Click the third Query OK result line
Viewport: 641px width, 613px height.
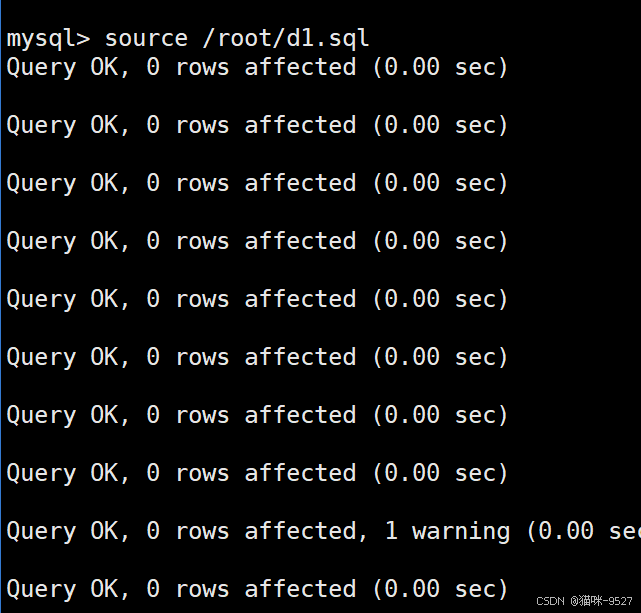pos(257,183)
